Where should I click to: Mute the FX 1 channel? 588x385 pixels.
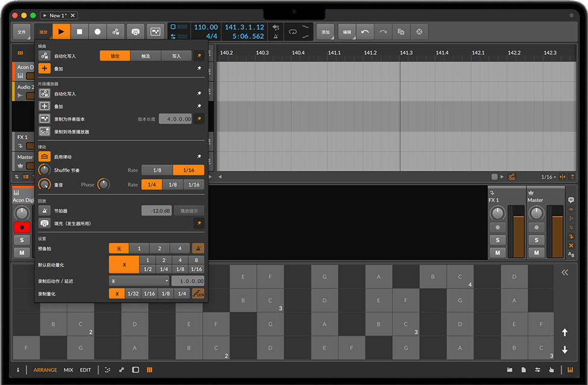click(497, 252)
